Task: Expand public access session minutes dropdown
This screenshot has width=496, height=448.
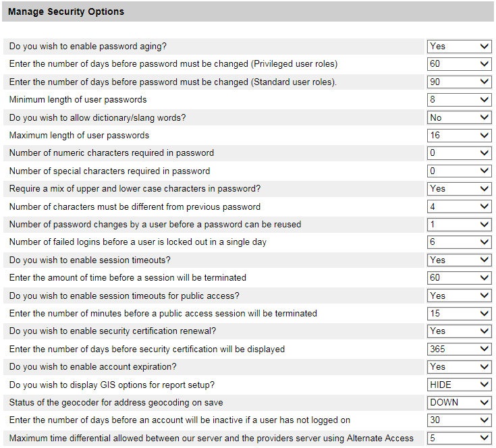Action: click(x=460, y=313)
